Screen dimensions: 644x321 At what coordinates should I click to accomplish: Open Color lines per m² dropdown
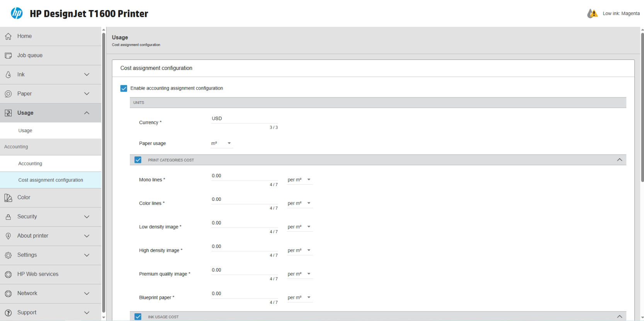click(x=300, y=204)
